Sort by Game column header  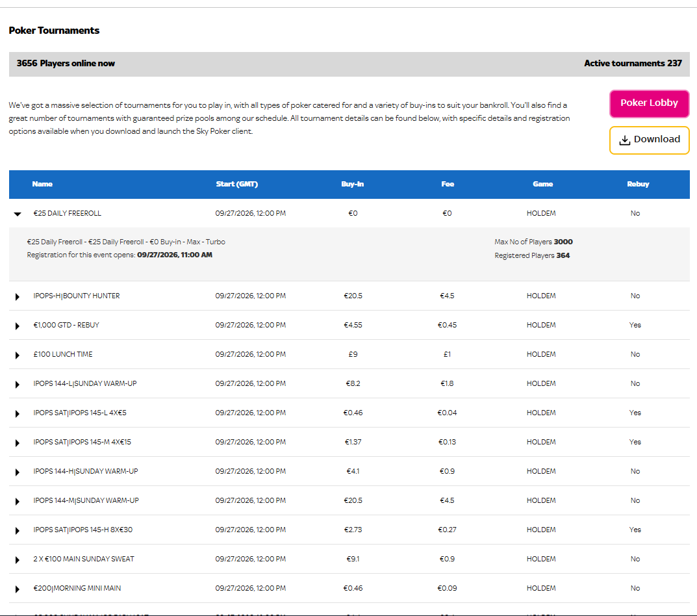[x=543, y=184]
